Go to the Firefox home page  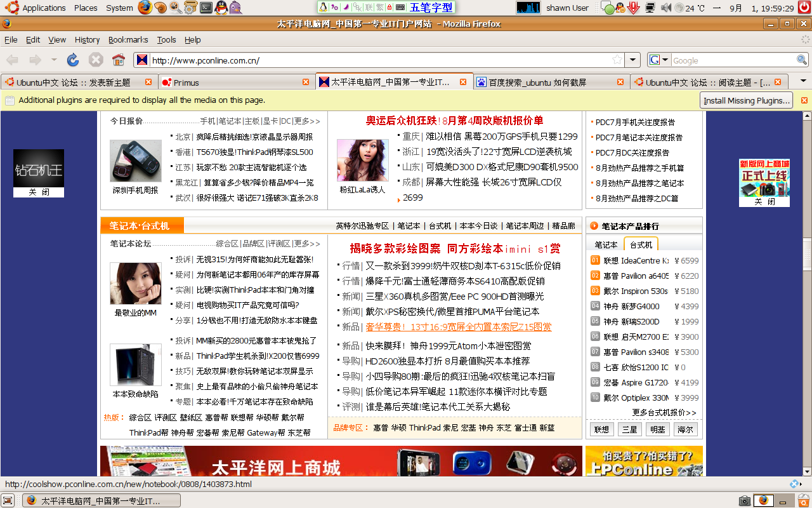tap(119, 60)
